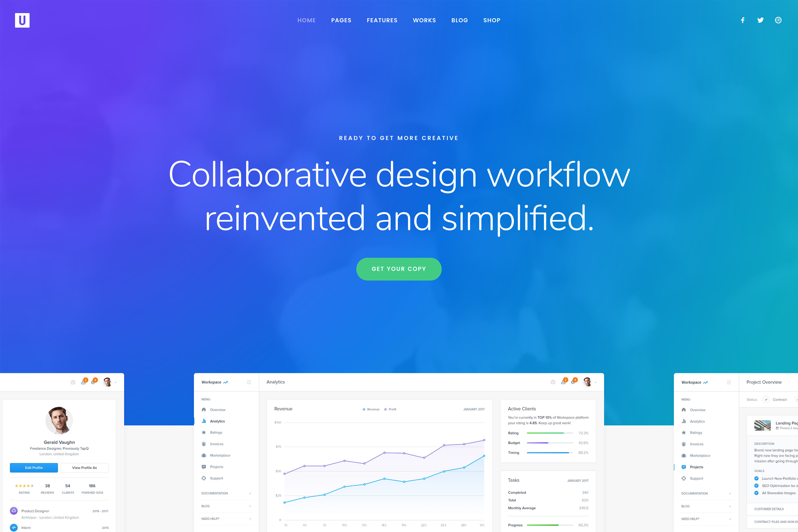Screen dimensions: 798x532
Task: Open the PAGES navigation menu
Action: pos(341,20)
